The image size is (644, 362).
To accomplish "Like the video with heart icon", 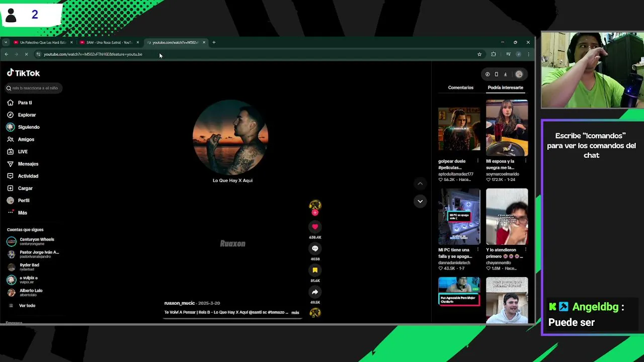I will (315, 227).
